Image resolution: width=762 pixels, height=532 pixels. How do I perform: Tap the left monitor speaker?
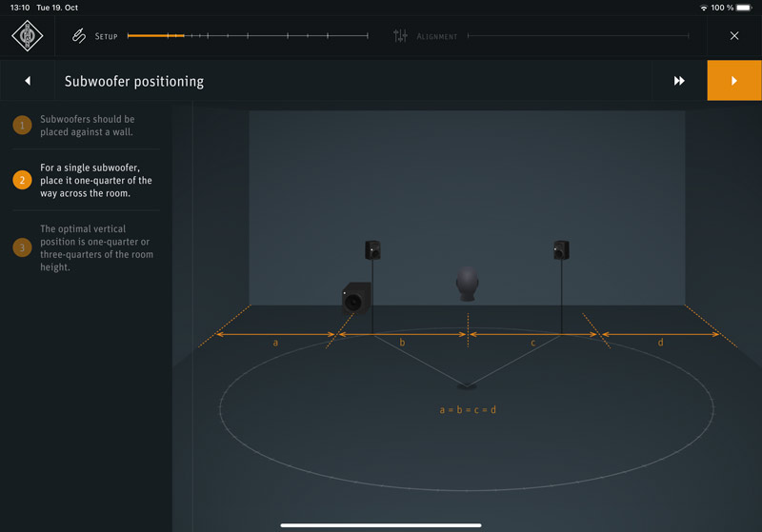372,250
